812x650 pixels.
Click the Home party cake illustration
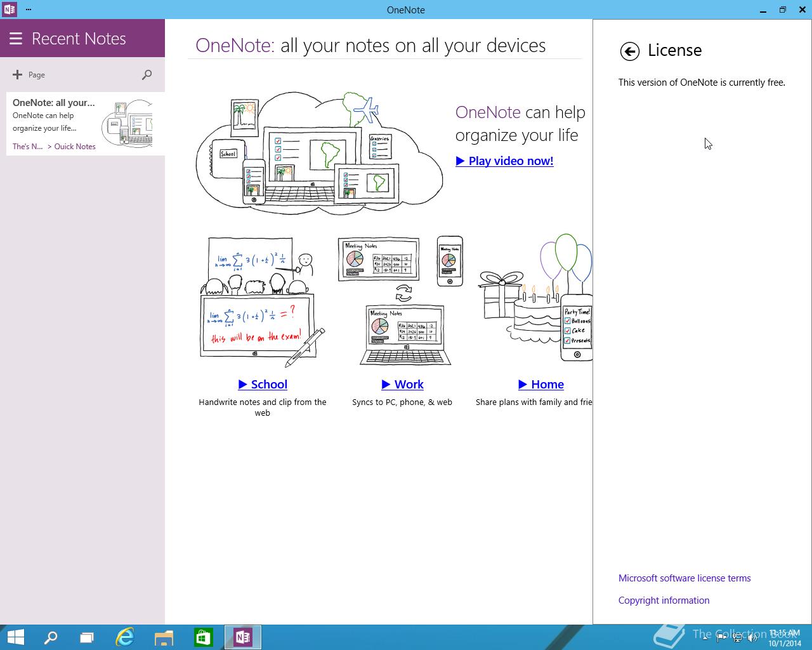tap(535, 298)
